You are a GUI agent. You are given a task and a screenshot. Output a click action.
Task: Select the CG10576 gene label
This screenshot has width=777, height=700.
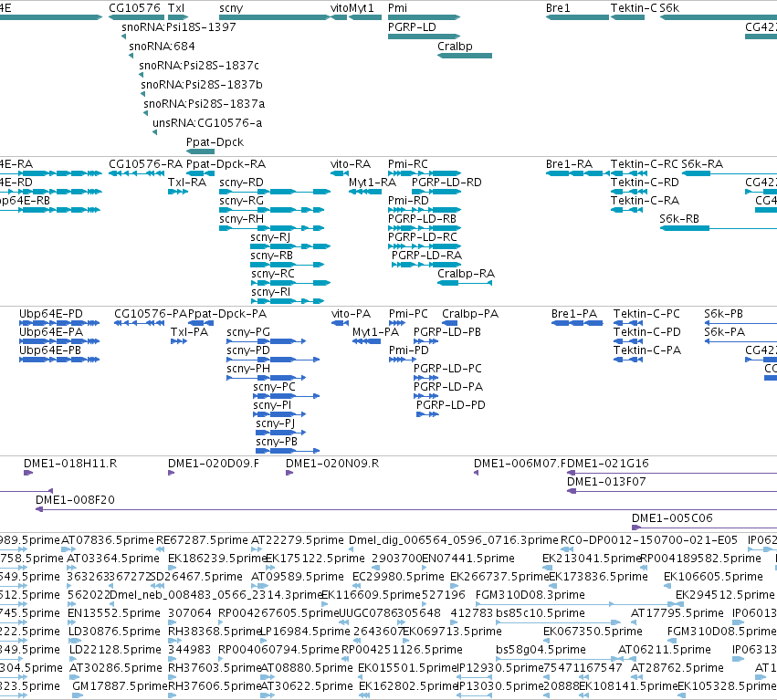point(134,8)
